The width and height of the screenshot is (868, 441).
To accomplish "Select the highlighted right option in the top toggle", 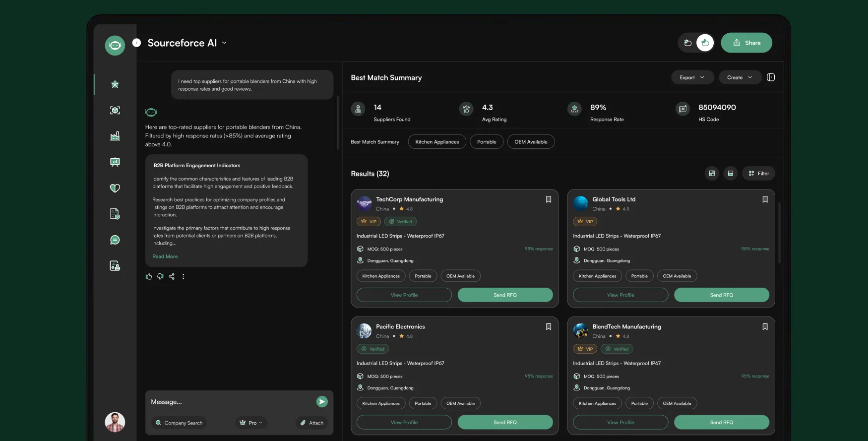I will (x=705, y=43).
